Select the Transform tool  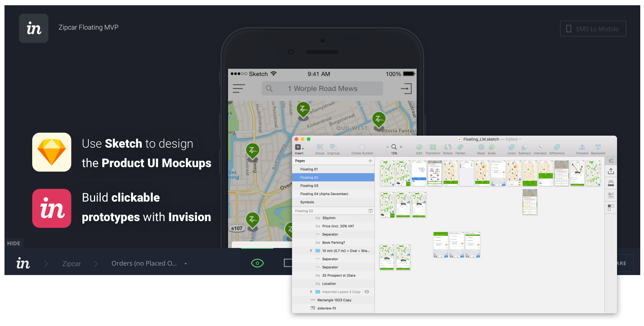coord(433,149)
